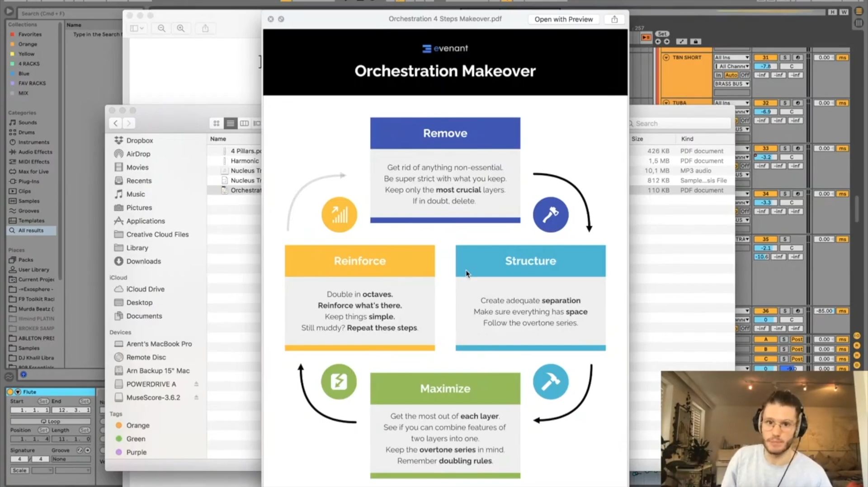The height and width of the screenshot is (487, 868).
Task: Go back in the Finder window
Action: click(x=116, y=123)
